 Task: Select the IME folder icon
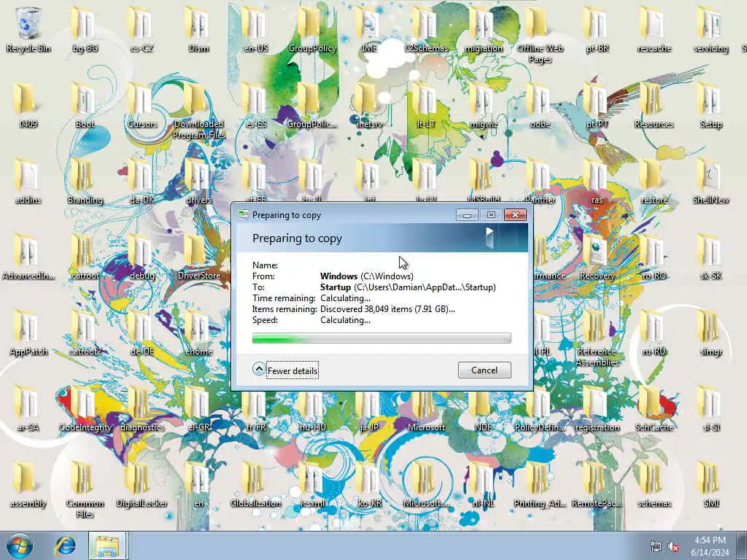tap(369, 29)
